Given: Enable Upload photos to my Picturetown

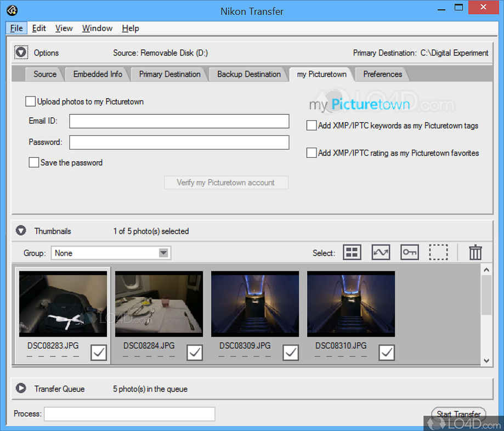Looking at the screenshot, I should coord(31,101).
